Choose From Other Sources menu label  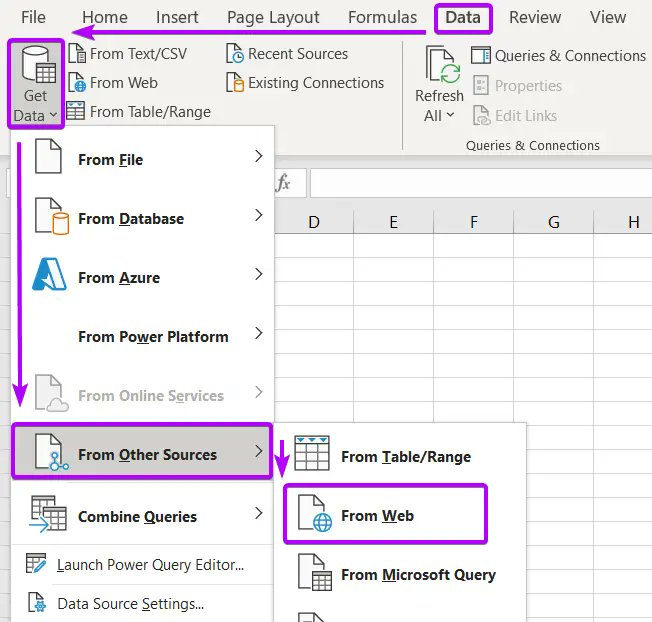point(148,455)
